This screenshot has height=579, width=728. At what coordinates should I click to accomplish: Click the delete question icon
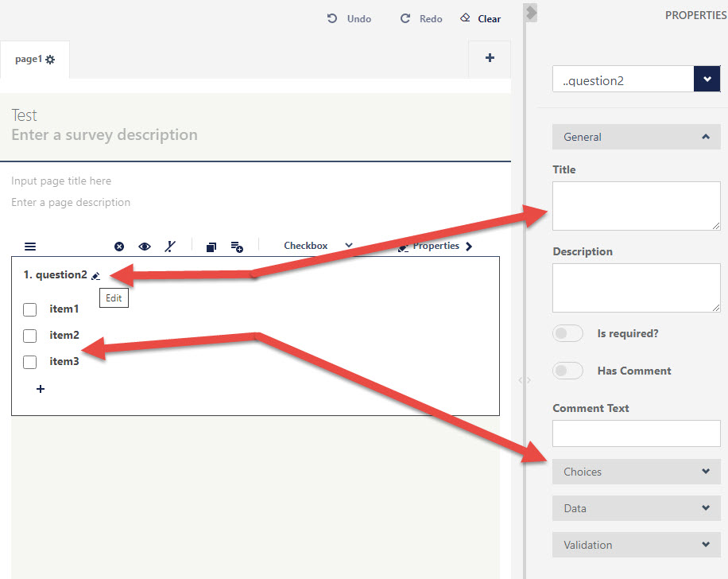[x=119, y=247]
